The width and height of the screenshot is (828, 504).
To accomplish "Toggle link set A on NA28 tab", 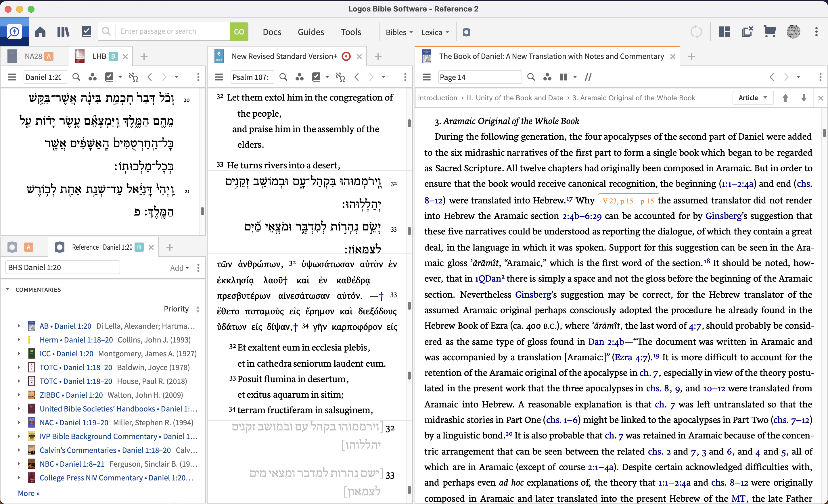I will pos(49,56).
